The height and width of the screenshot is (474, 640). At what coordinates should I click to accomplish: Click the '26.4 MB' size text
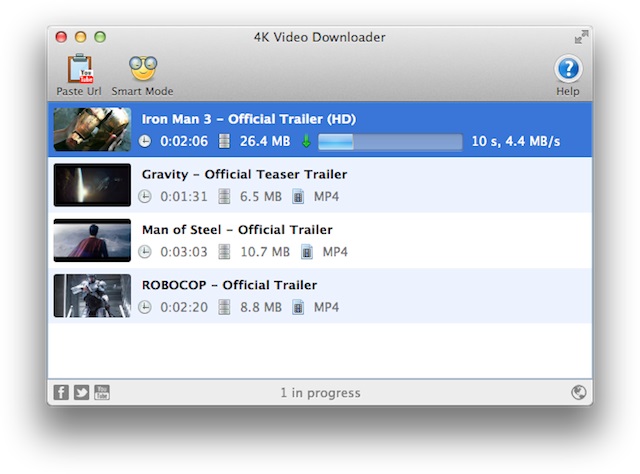click(265, 141)
